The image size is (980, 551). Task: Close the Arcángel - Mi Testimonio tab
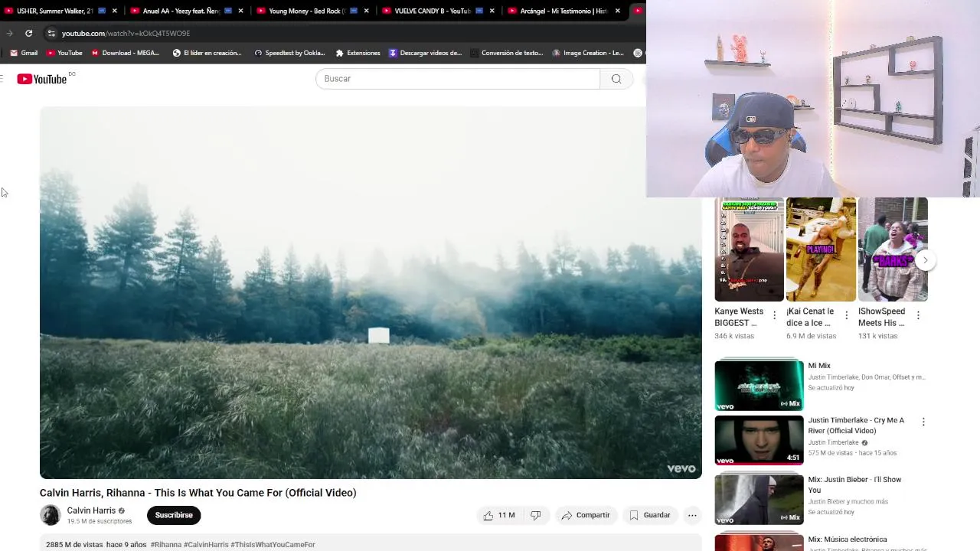coord(617,11)
